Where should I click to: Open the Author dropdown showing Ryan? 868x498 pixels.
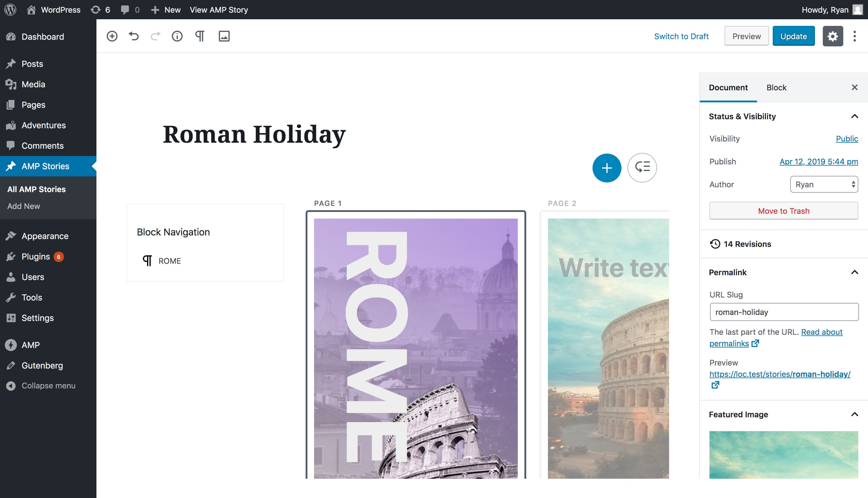tap(823, 185)
